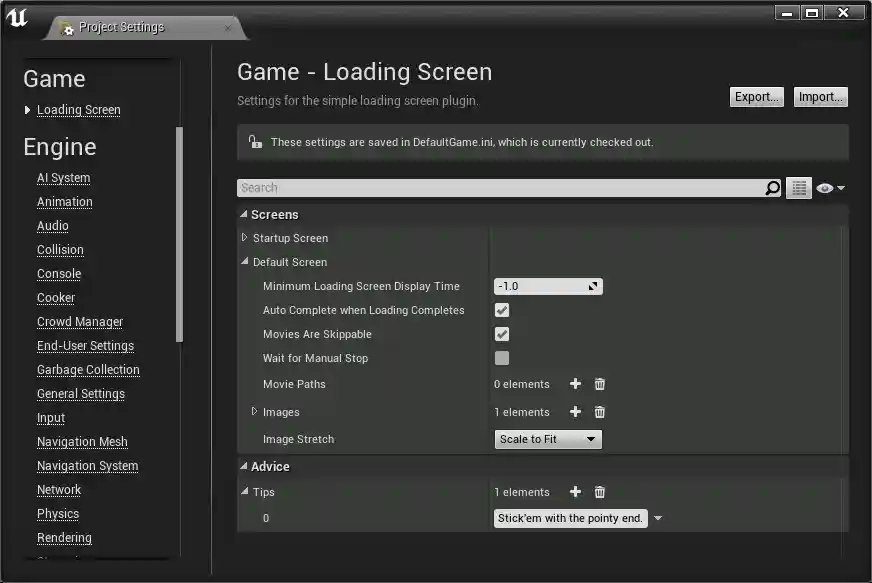This screenshot has width=872, height=583.
Task: Open the Image Stretch dropdown
Action: click(x=547, y=438)
